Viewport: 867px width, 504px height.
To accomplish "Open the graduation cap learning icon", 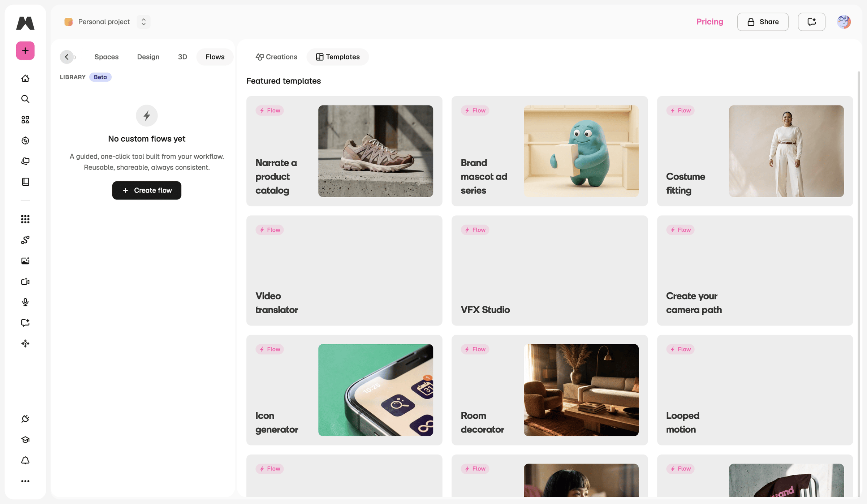I will [x=25, y=440].
